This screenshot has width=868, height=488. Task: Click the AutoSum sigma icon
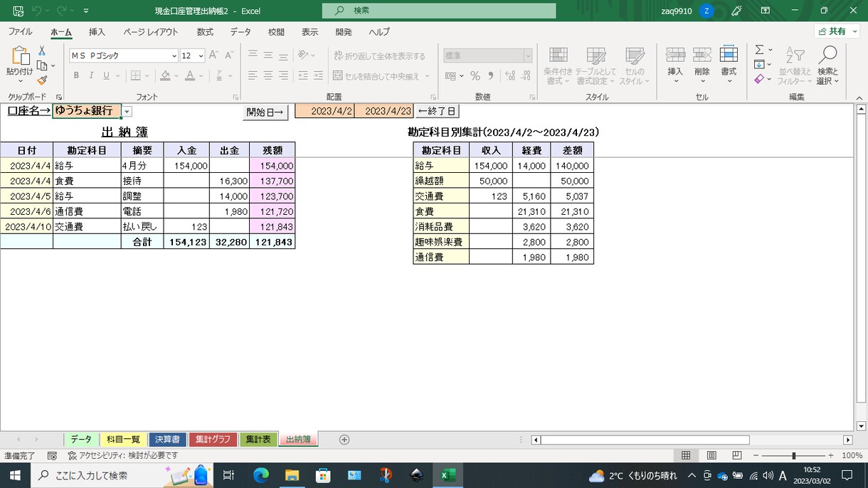759,50
